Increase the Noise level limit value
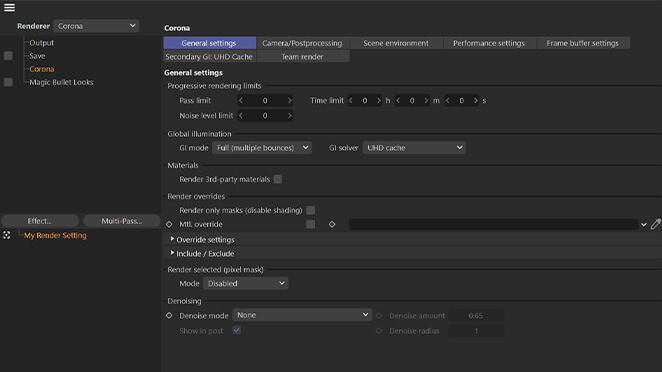 click(x=289, y=116)
